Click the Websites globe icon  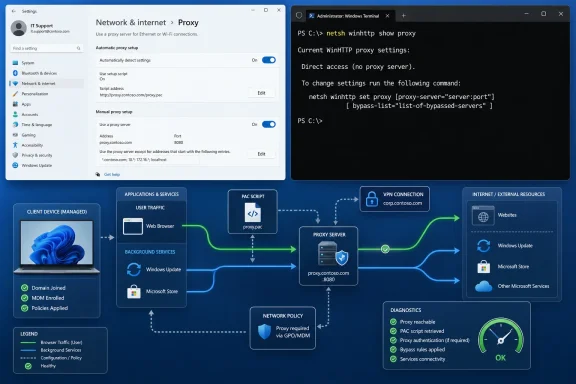483,216
